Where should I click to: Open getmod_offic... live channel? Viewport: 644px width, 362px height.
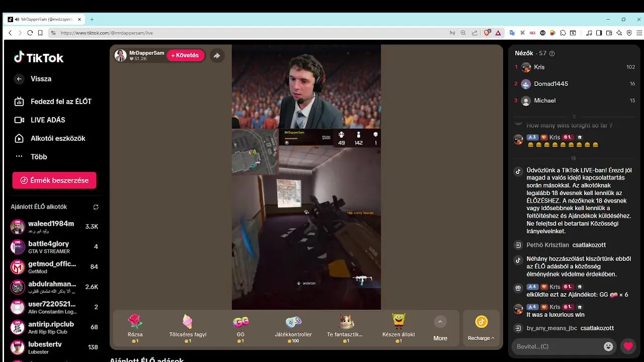point(54,267)
